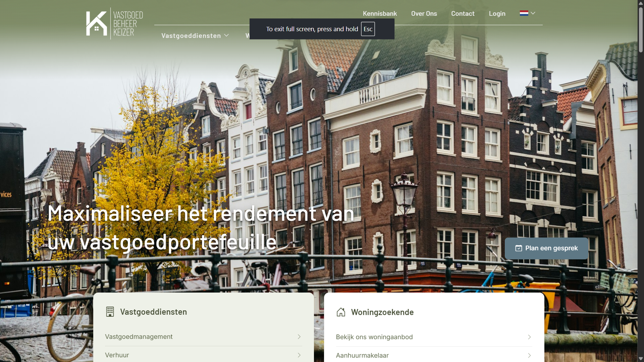Open the Kennisbank menu item

point(380,14)
